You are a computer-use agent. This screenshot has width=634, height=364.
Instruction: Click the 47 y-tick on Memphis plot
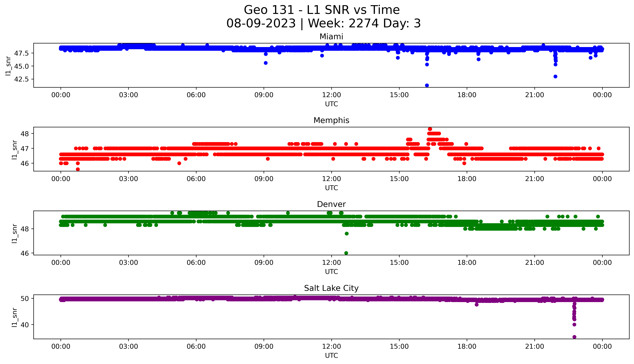click(25, 148)
